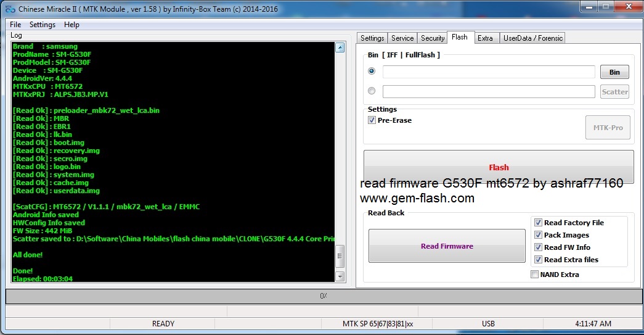
Task: Open the File menu
Action: click(x=15, y=25)
